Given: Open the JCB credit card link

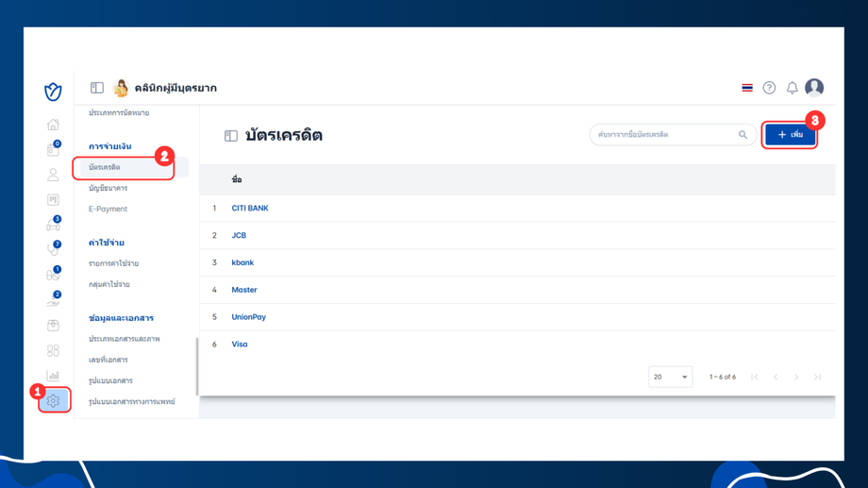Looking at the screenshot, I should coord(239,235).
